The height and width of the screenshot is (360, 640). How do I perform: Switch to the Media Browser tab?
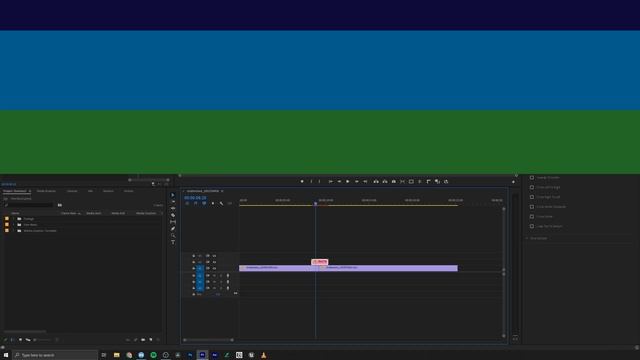tap(47, 191)
